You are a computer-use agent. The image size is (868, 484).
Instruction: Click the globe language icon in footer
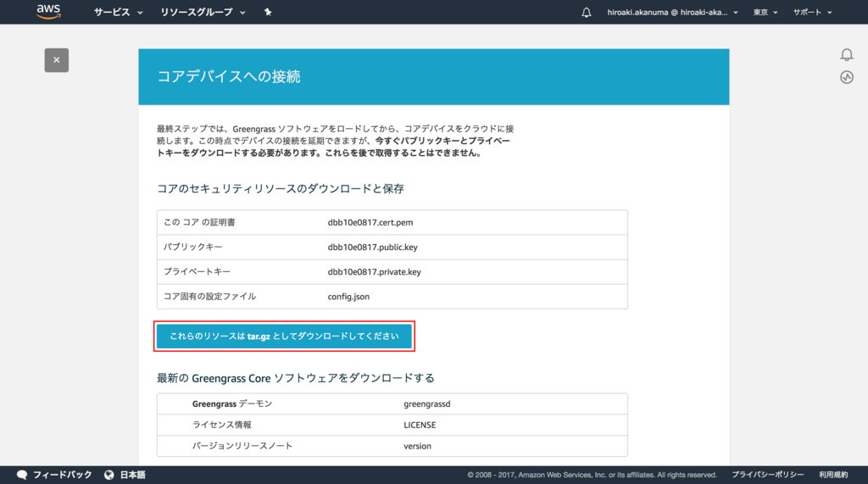pos(109,475)
